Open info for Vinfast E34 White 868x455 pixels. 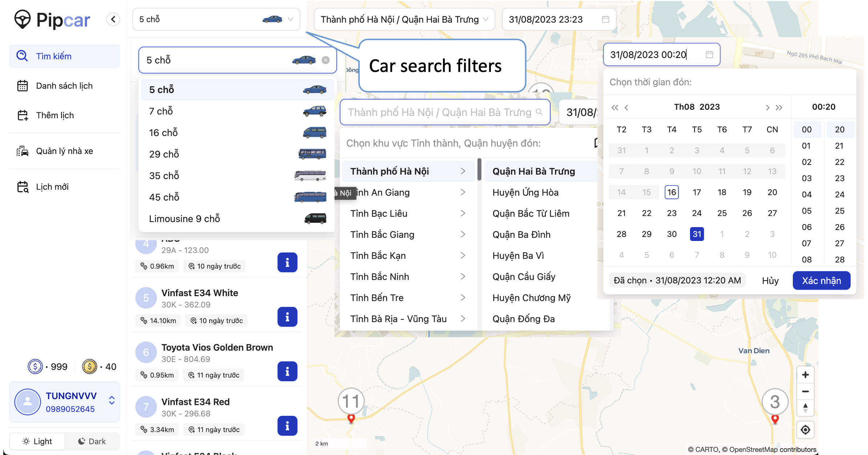click(x=287, y=317)
